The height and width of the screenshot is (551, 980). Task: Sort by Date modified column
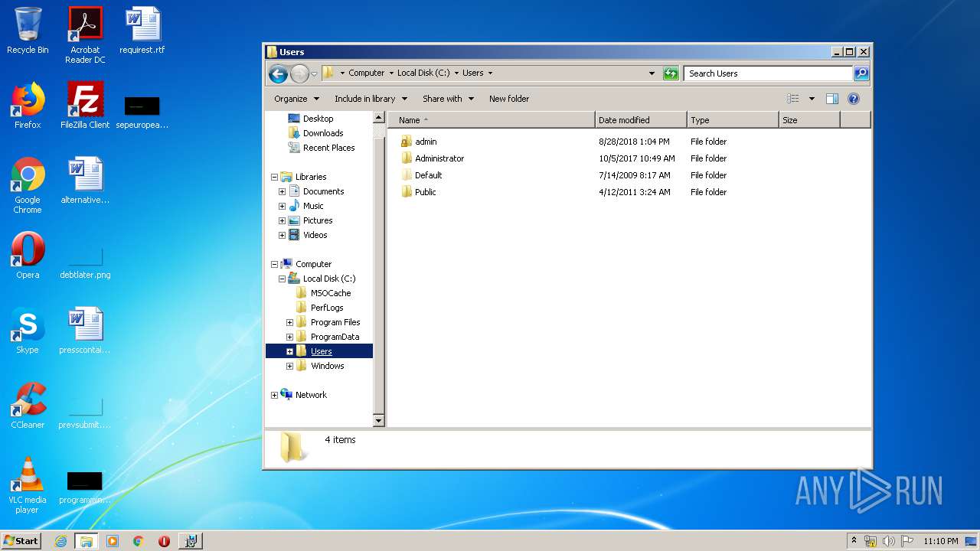pos(641,120)
